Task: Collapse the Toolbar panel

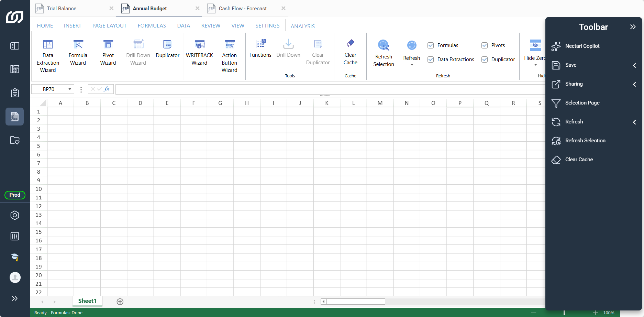Action: pos(633,27)
